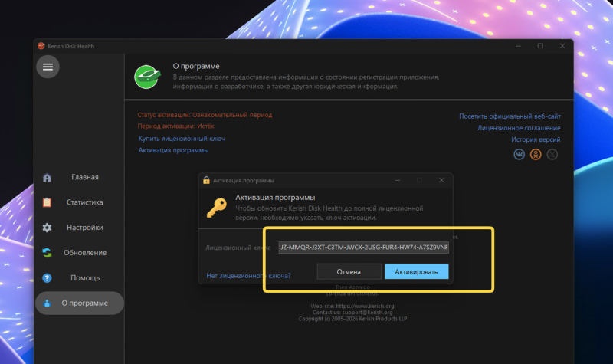613x364 pixels.
Task: Open the Odnoklassniki social icon
Action: point(536,154)
